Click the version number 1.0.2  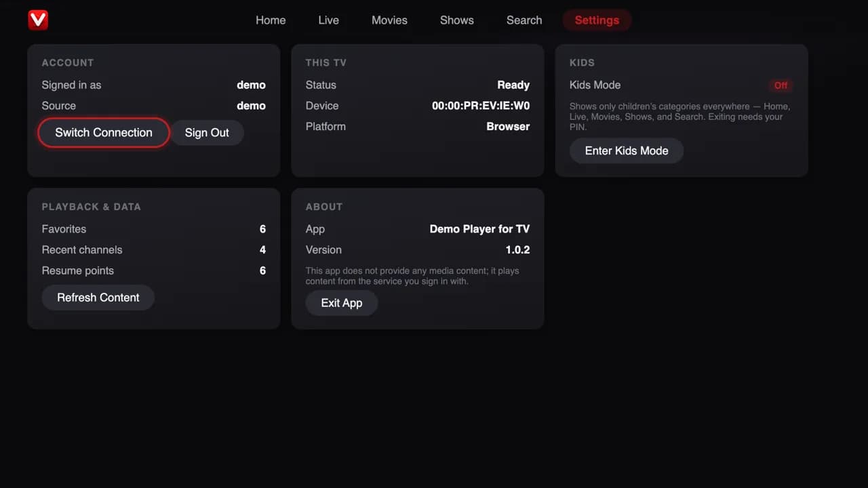517,250
